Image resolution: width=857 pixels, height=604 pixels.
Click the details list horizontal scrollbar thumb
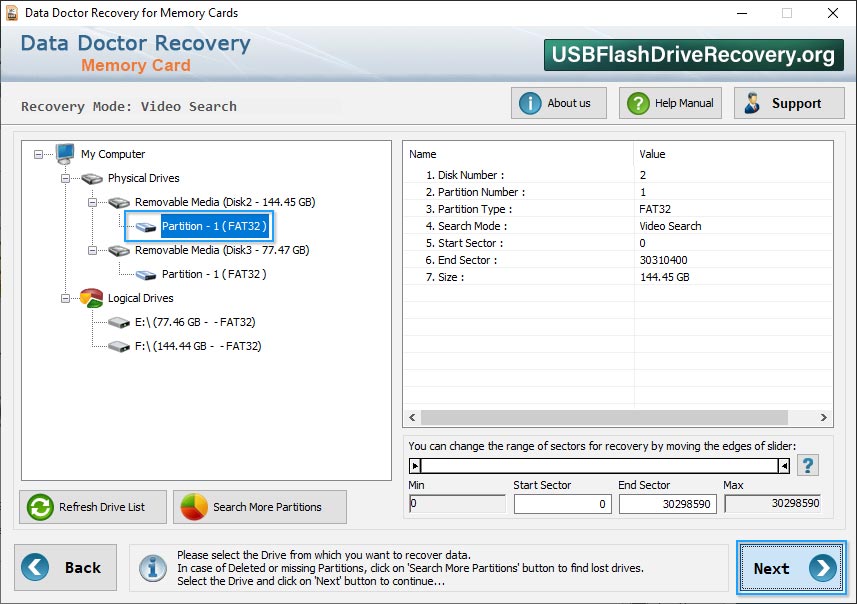point(604,418)
